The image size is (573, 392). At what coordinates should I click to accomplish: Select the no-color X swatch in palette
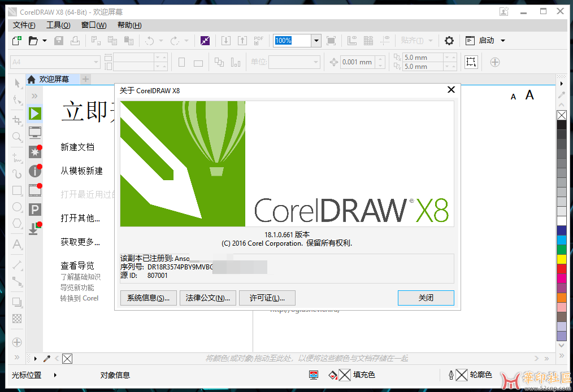tap(562, 115)
